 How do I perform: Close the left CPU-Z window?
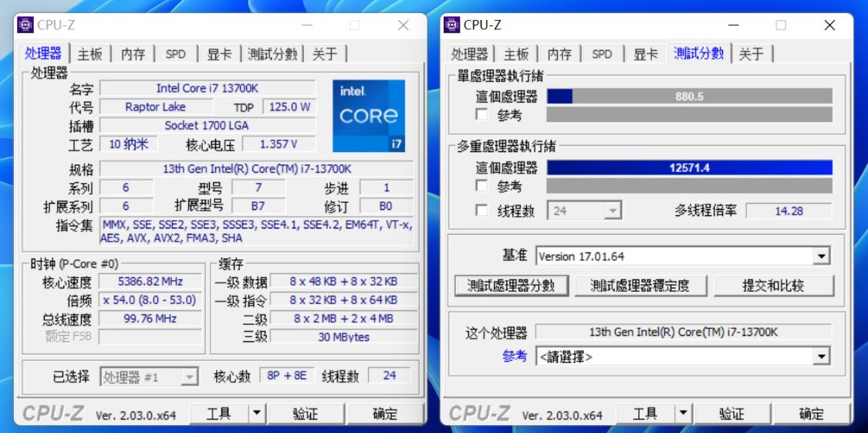pyautogui.click(x=404, y=25)
